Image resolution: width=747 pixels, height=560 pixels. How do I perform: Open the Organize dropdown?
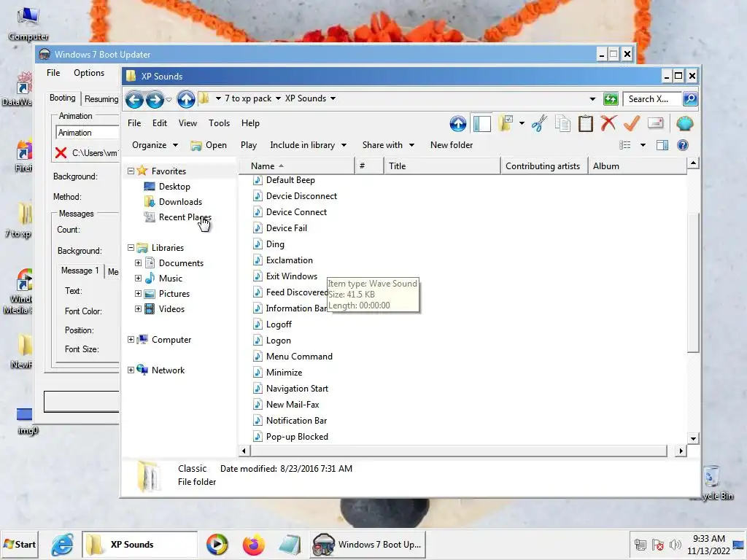[155, 145]
